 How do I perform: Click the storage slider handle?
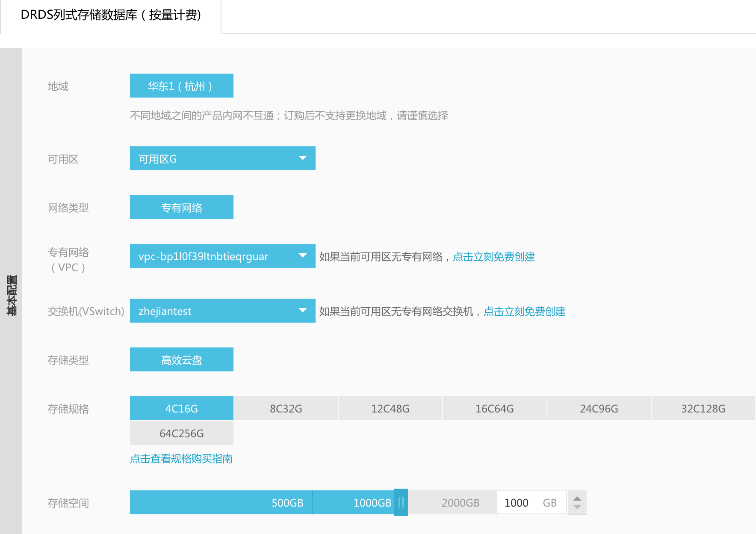(x=401, y=502)
